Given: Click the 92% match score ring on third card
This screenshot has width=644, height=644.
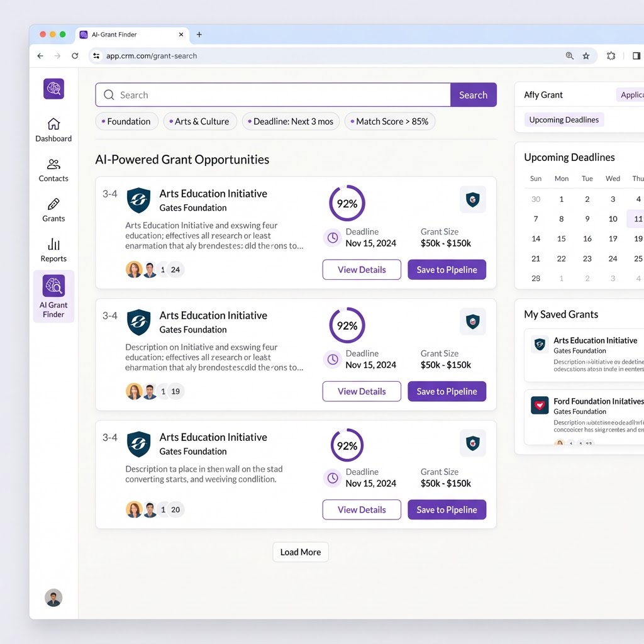Looking at the screenshot, I should pyautogui.click(x=347, y=446).
